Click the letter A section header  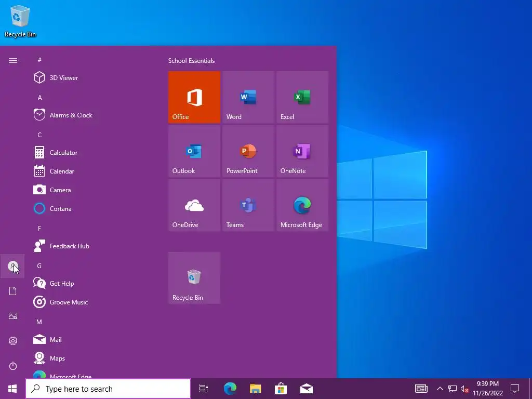pos(39,97)
